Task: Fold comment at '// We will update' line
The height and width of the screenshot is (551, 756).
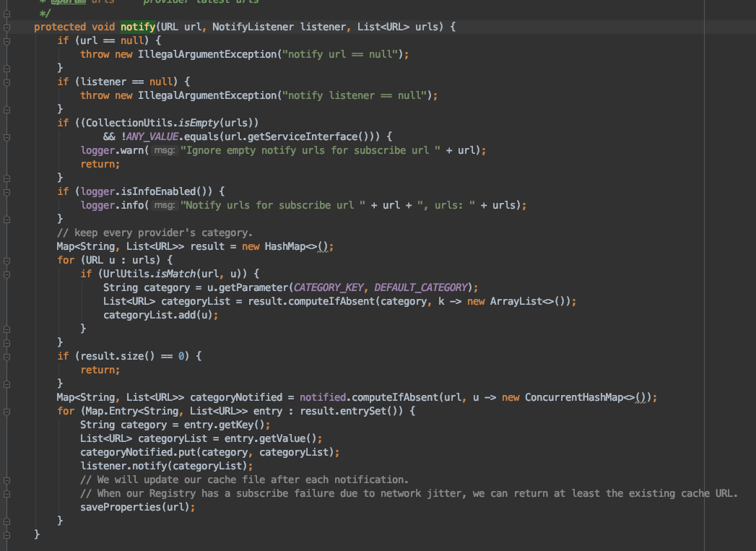Action: pos(6,480)
